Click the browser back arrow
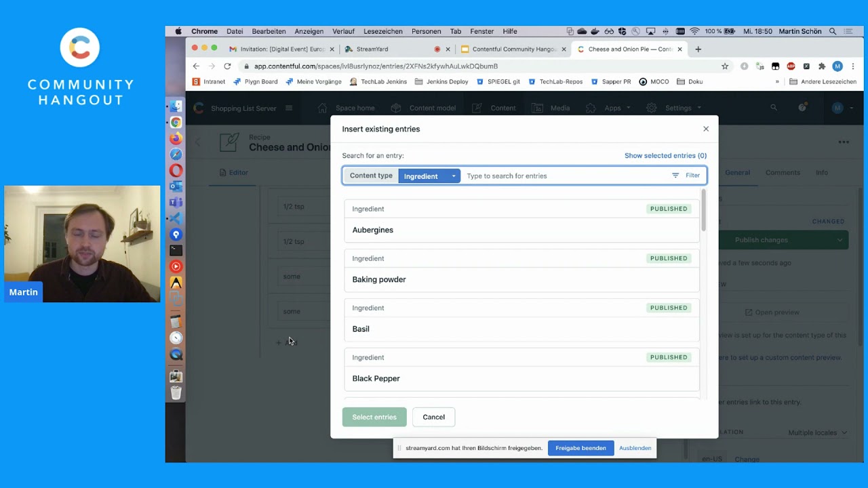This screenshot has width=868, height=488. tap(196, 66)
